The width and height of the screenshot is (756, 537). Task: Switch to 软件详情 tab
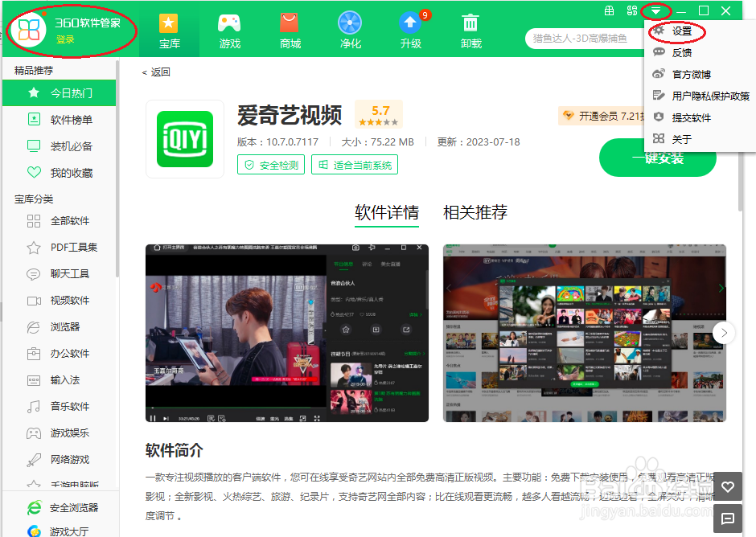click(x=387, y=212)
